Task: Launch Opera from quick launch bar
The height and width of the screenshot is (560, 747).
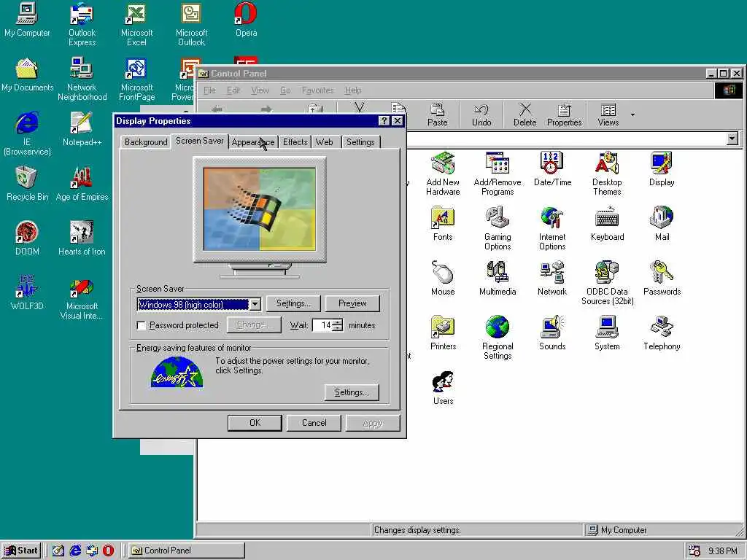Action: pyautogui.click(x=108, y=551)
